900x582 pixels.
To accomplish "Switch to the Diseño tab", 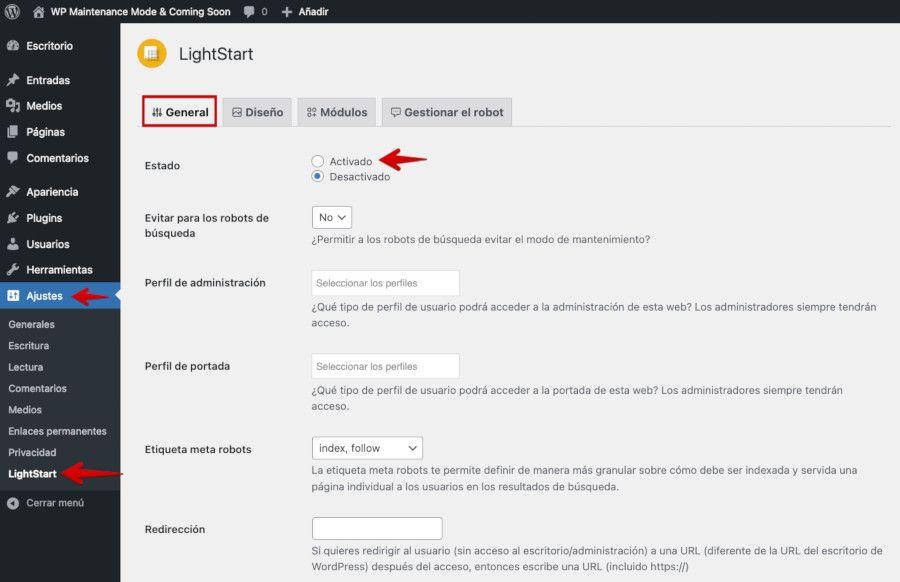I will click(x=257, y=112).
